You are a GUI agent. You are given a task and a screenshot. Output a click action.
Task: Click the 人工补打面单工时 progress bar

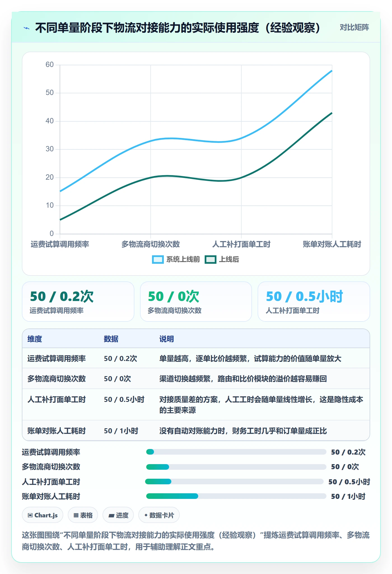tap(234, 482)
